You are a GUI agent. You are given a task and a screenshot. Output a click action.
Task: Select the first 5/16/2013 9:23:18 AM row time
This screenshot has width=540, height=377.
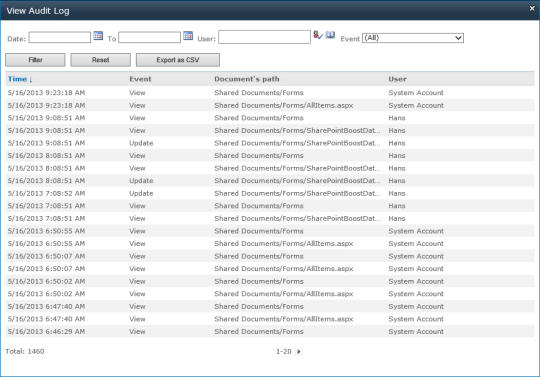(x=46, y=93)
